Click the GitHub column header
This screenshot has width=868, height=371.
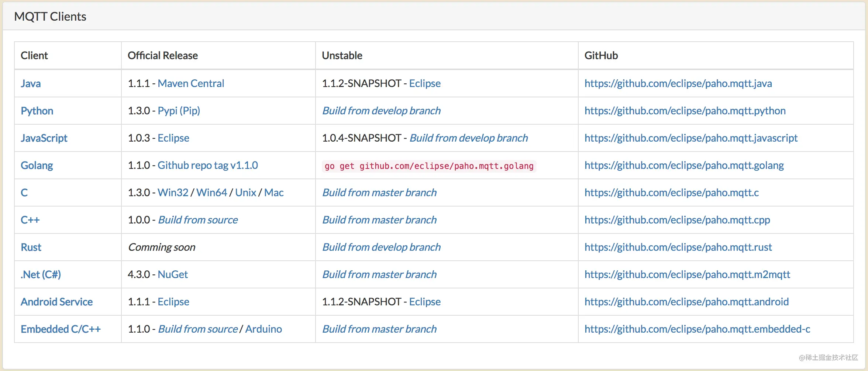point(601,55)
